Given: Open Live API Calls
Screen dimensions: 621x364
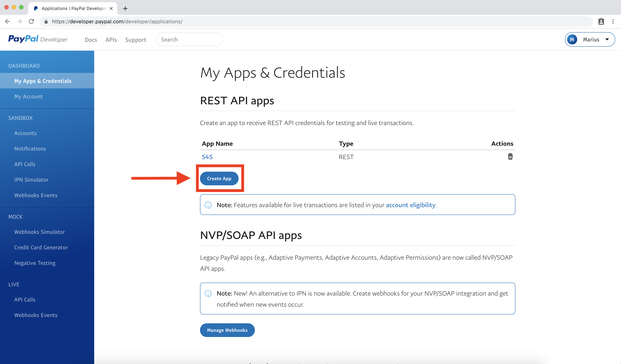Looking at the screenshot, I should 25,299.
